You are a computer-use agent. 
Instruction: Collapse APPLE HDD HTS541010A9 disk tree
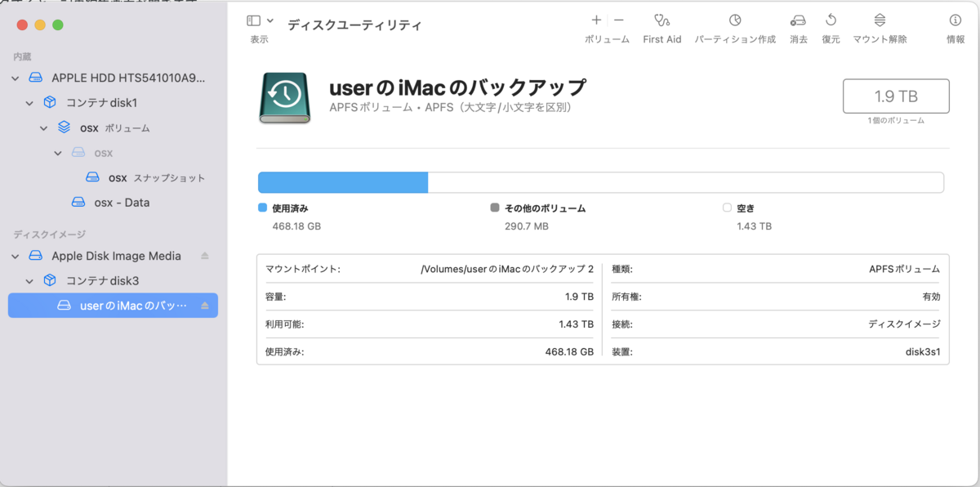click(16, 78)
